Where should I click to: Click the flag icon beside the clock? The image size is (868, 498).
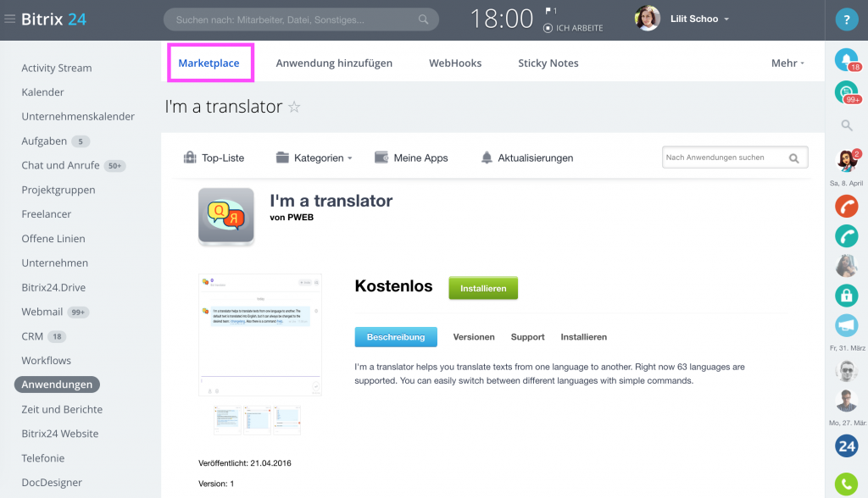click(x=548, y=10)
